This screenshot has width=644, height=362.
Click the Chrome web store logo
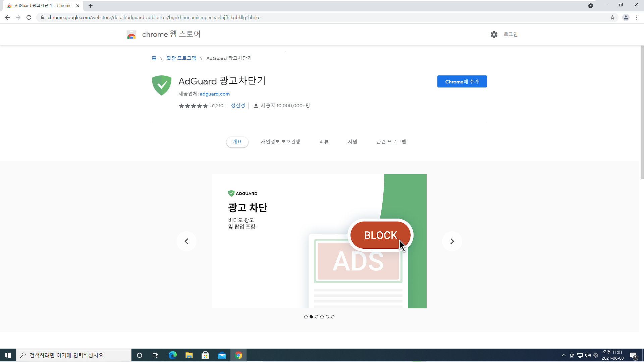pos(131,35)
